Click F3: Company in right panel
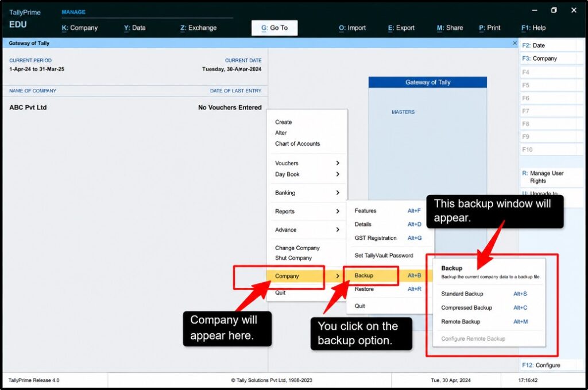This screenshot has width=588, height=390. click(x=551, y=58)
